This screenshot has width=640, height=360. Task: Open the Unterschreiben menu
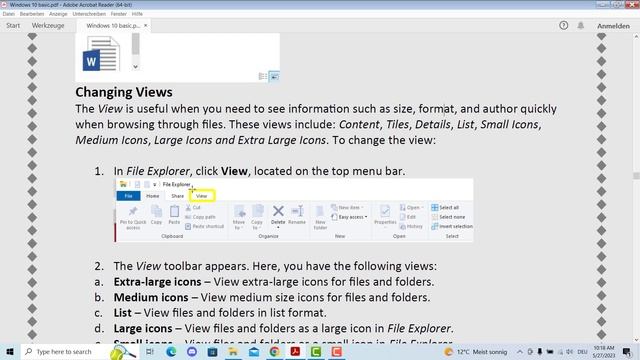click(89, 14)
